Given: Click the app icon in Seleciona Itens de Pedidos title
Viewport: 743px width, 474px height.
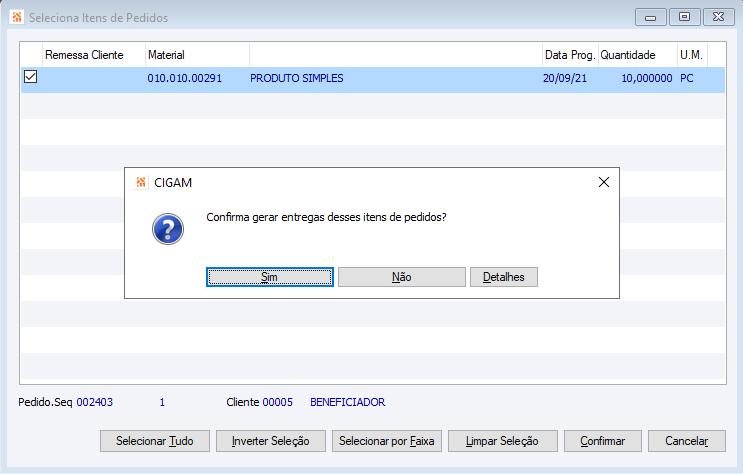Looking at the screenshot, I should pos(17,18).
